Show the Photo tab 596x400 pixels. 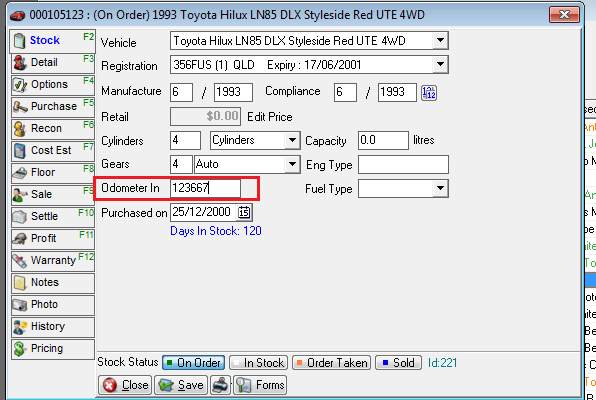point(52,305)
